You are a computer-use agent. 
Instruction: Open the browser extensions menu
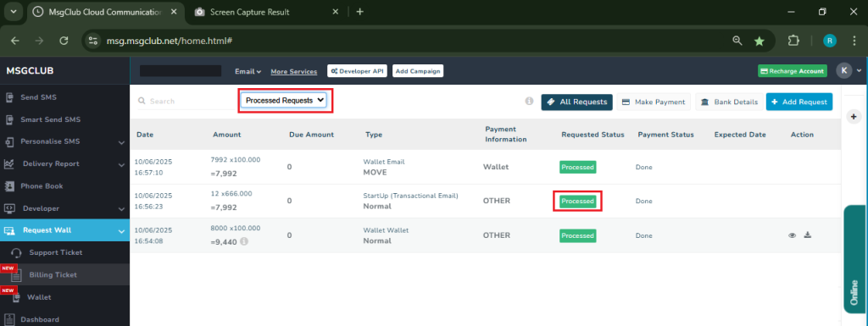click(x=793, y=41)
